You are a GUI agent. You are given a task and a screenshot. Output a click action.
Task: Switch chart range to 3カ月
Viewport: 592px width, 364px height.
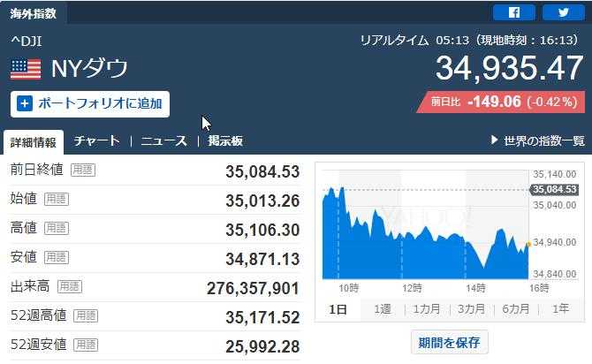(471, 309)
